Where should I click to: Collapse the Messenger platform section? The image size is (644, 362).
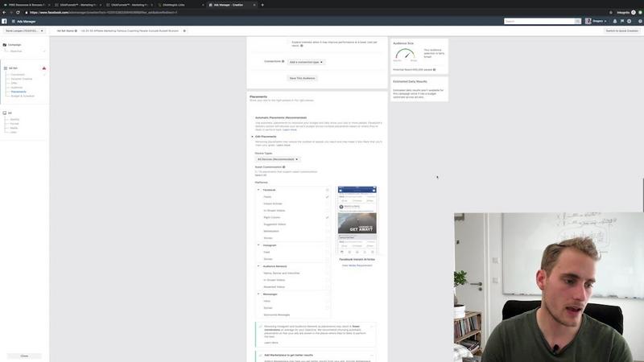coord(258,294)
